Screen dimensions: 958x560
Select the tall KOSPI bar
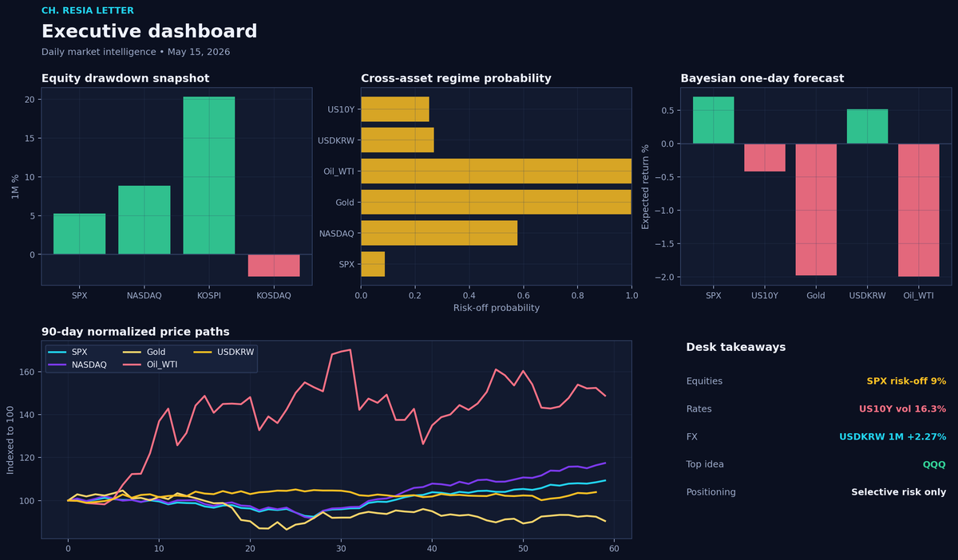coord(209,175)
